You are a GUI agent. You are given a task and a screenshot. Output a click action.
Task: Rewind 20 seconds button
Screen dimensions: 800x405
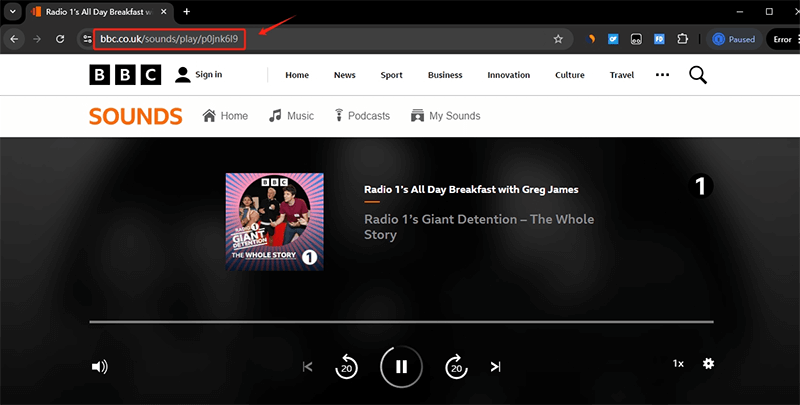pos(346,366)
